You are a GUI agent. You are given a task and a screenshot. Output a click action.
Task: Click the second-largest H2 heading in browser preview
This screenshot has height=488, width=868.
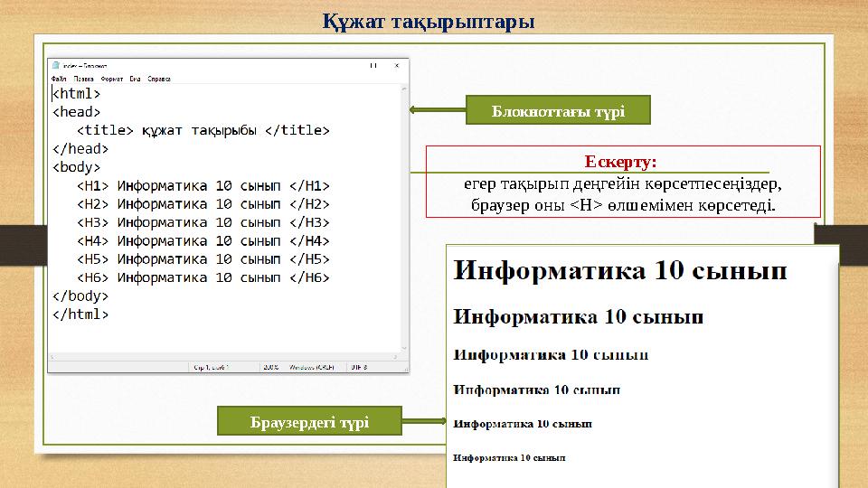point(579,317)
